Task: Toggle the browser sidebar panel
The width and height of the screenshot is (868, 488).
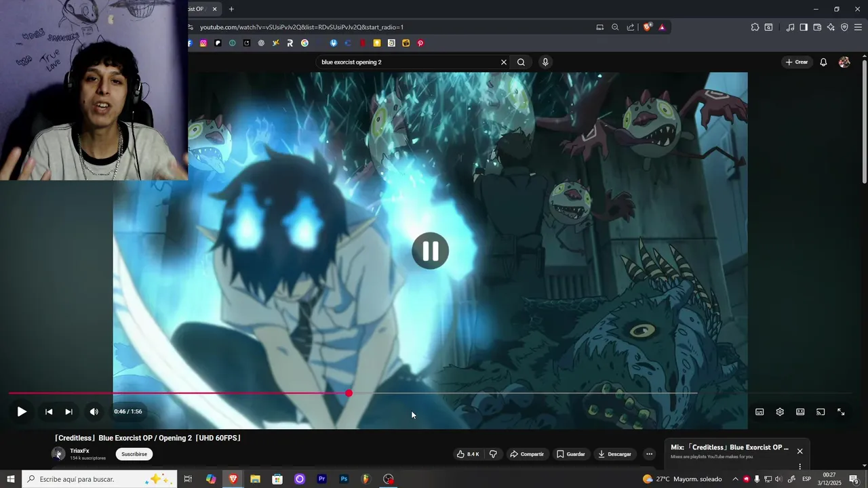Action: pos(804,27)
